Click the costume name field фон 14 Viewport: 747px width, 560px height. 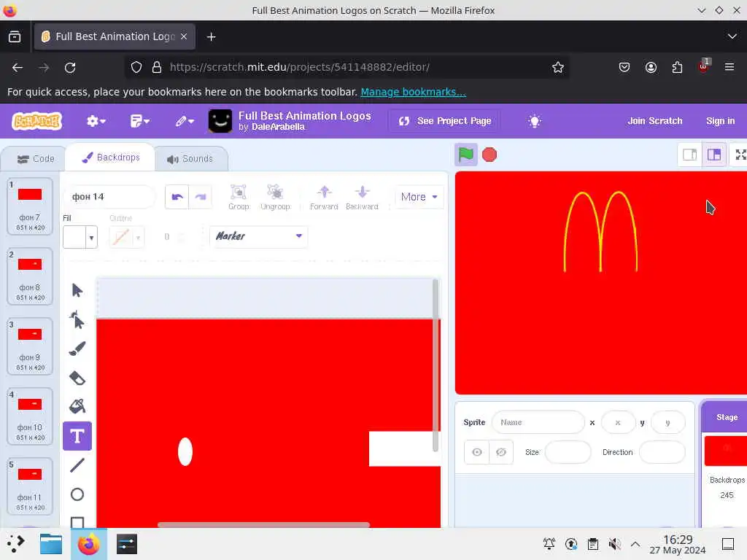[109, 197]
